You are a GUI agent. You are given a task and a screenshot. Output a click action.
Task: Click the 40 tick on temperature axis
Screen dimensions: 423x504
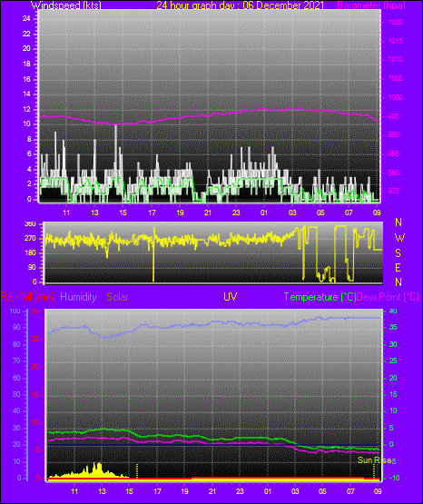click(x=393, y=311)
